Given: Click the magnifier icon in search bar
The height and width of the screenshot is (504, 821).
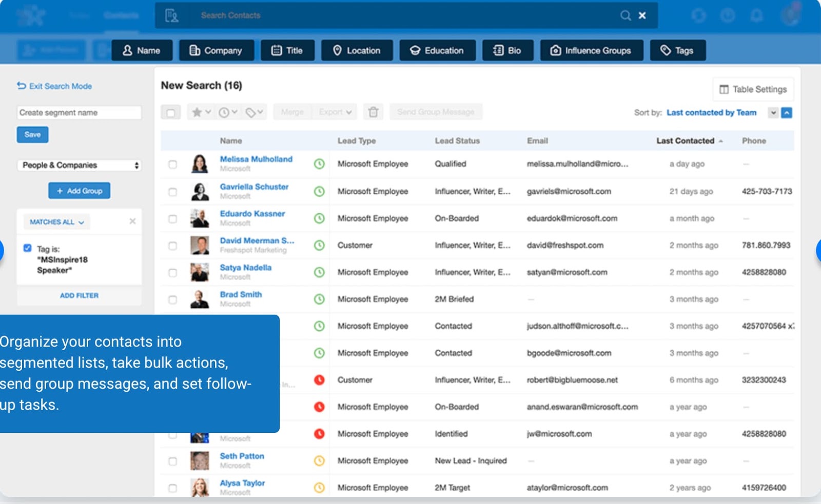Looking at the screenshot, I should pyautogui.click(x=625, y=15).
